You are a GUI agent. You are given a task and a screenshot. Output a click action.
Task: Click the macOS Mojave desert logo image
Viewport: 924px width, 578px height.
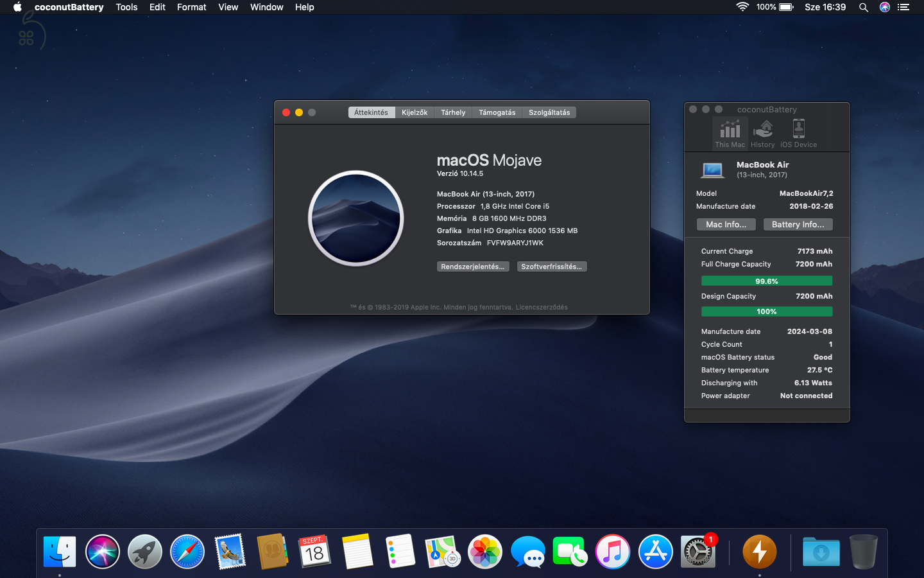[356, 218]
